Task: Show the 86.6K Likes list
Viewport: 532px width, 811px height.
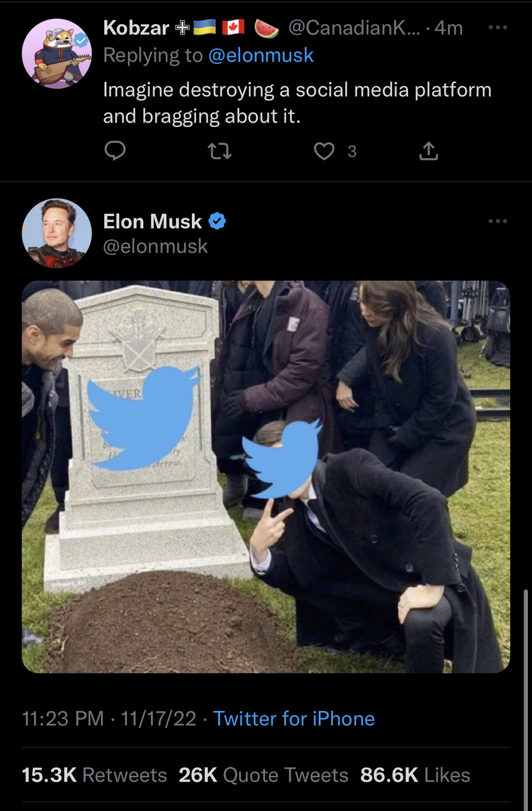Action: (x=415, y=775)
